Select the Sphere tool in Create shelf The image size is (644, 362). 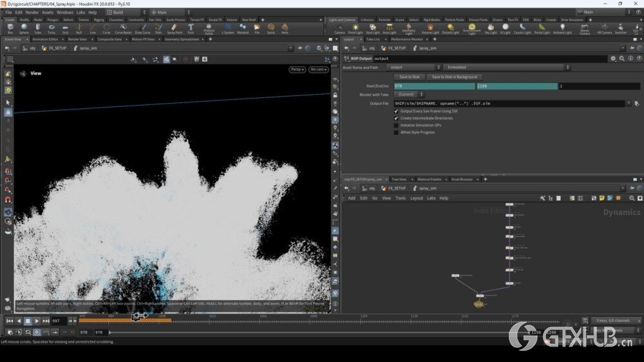point(24,28)
